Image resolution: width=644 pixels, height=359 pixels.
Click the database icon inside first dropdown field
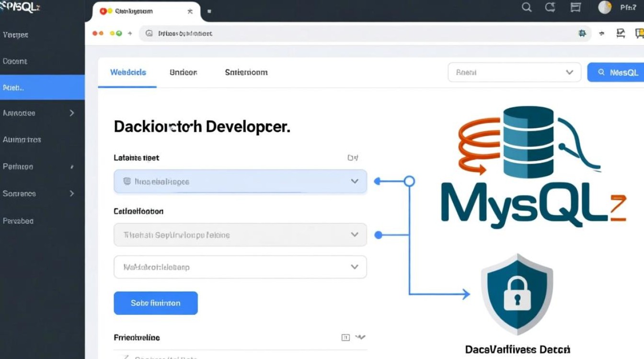pos(127,181)
